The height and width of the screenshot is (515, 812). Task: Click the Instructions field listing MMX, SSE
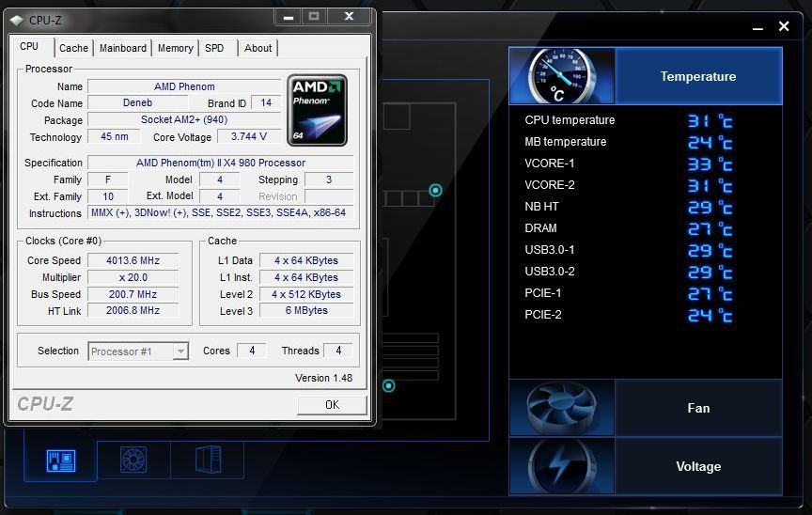[x=221, y=212]
